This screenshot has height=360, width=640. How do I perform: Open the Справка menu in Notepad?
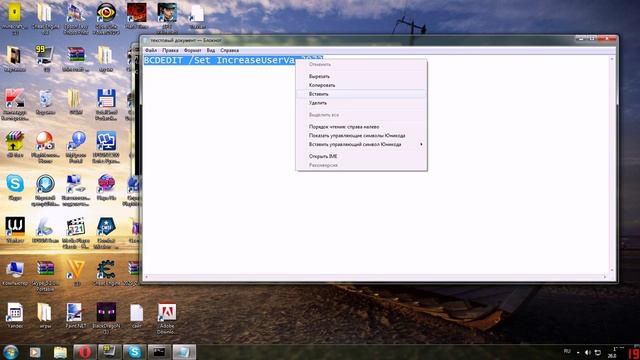pyautogui.click(x=229, y=50)
